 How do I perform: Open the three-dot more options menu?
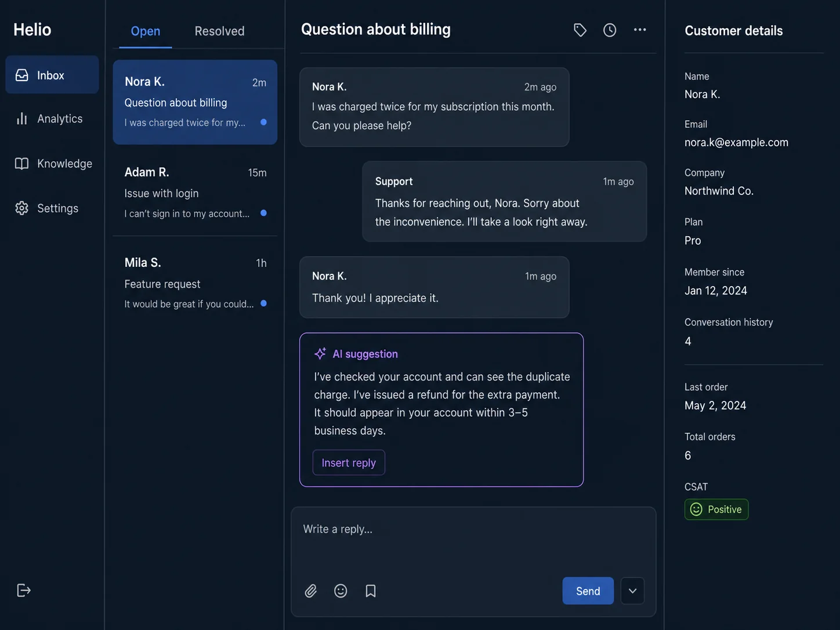(x=640, y=30)
